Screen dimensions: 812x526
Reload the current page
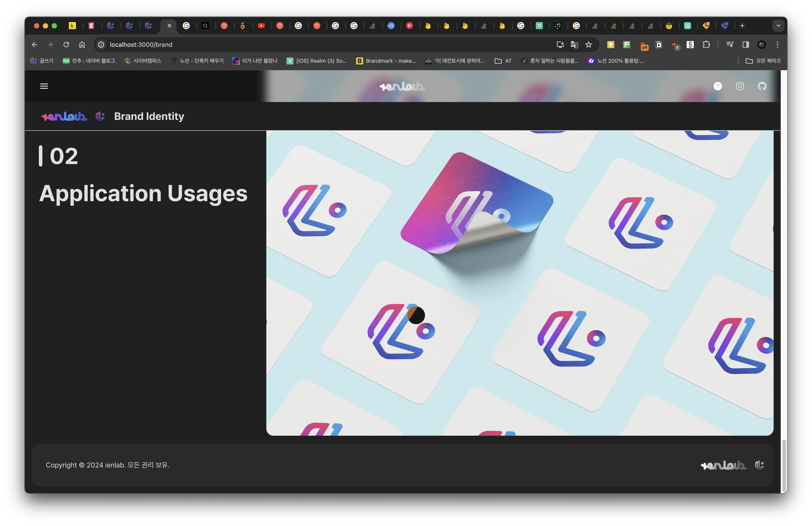[x=66, y=44]
